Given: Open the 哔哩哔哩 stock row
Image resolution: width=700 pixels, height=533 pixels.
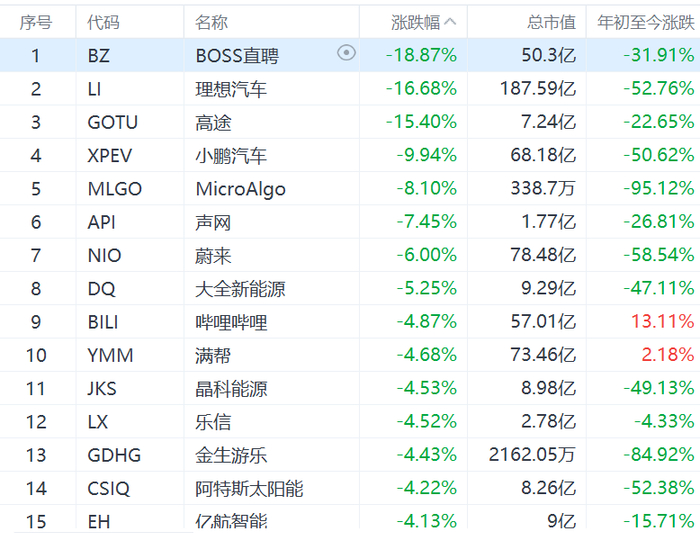Looking at the screenshot, I should pyautogui.click(x=231, y=322).
